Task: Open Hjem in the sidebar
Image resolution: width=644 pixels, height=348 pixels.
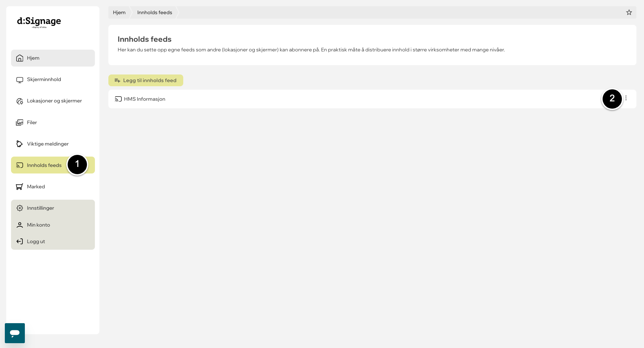Action: 53,58
